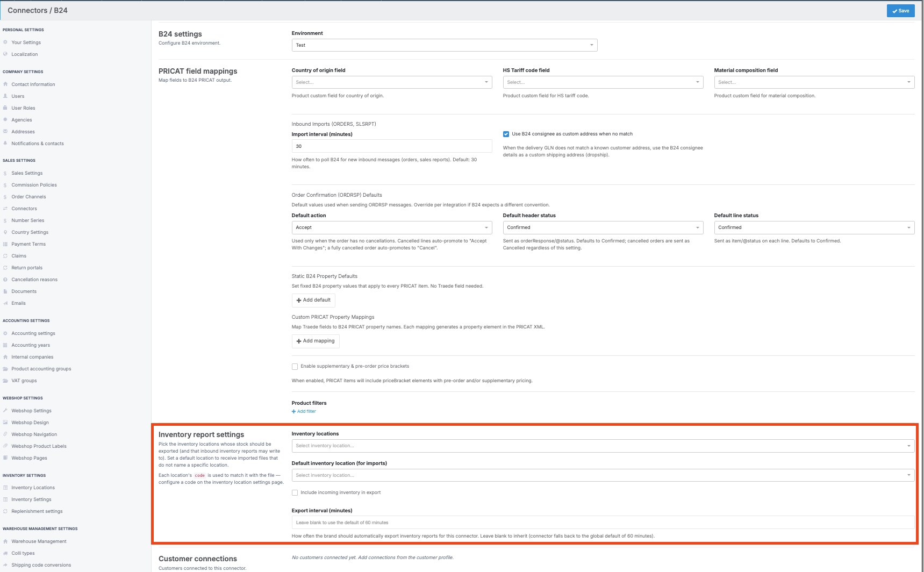Click the list icon beside Payment Terms
Viewport: 924px width, 572px height.
[5, 244]
